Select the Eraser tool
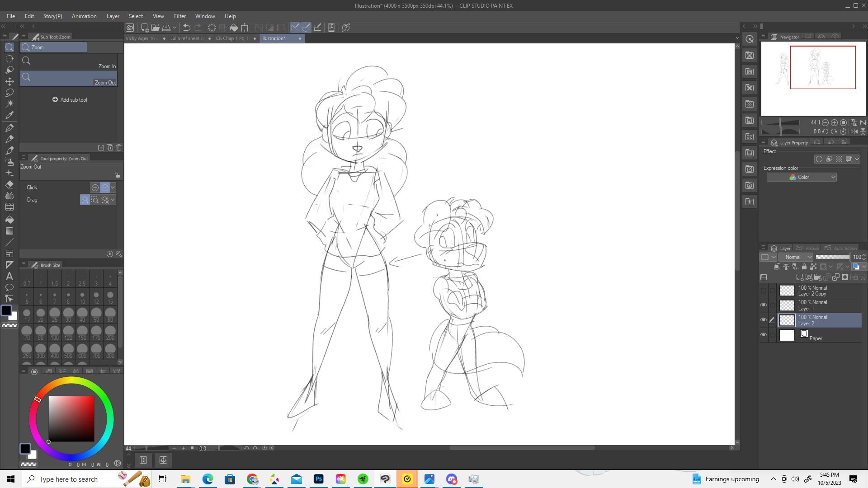This screenshot has width=868, height=488. 9,184
